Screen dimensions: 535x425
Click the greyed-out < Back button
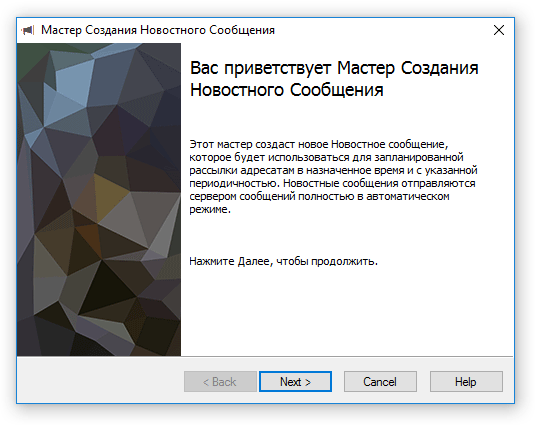point(220,382)
